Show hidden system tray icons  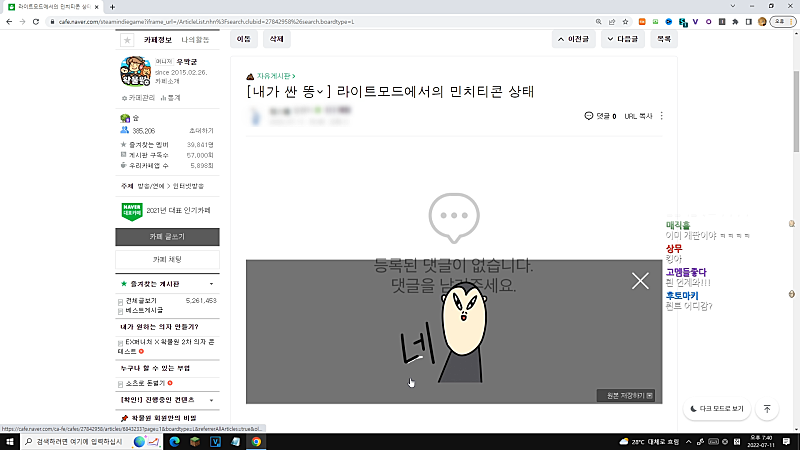(x=688, y=442)
